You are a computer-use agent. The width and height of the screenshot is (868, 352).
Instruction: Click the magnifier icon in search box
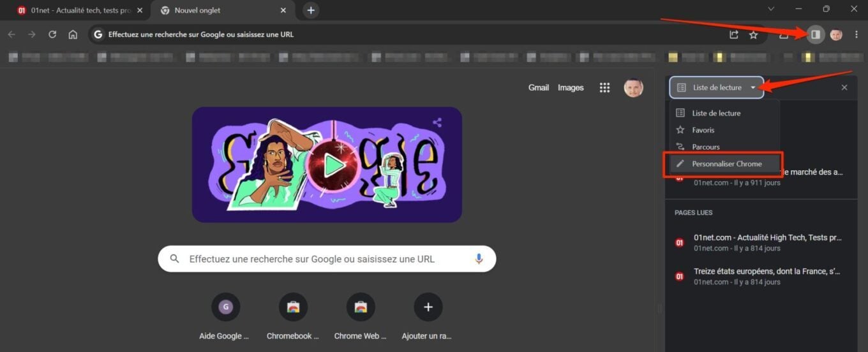pyautogui.click(x=175, y=259)
